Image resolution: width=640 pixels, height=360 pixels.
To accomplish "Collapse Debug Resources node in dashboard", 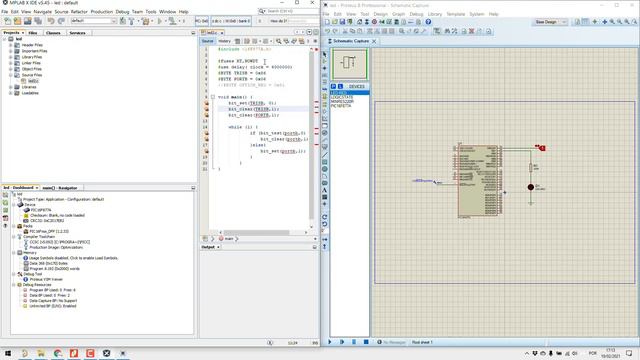I will (x=13, y=284).
